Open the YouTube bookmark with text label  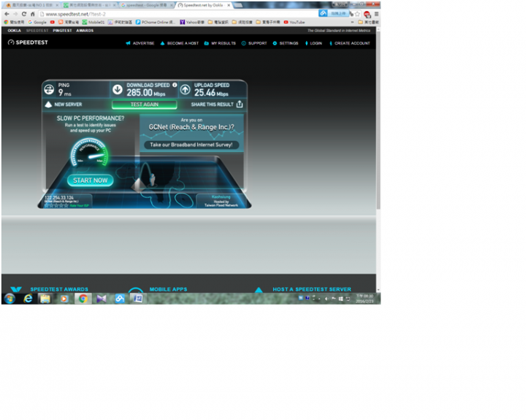294,22
